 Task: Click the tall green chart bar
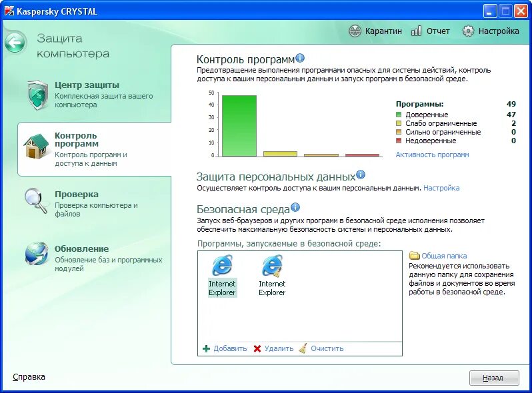[239, 126]
